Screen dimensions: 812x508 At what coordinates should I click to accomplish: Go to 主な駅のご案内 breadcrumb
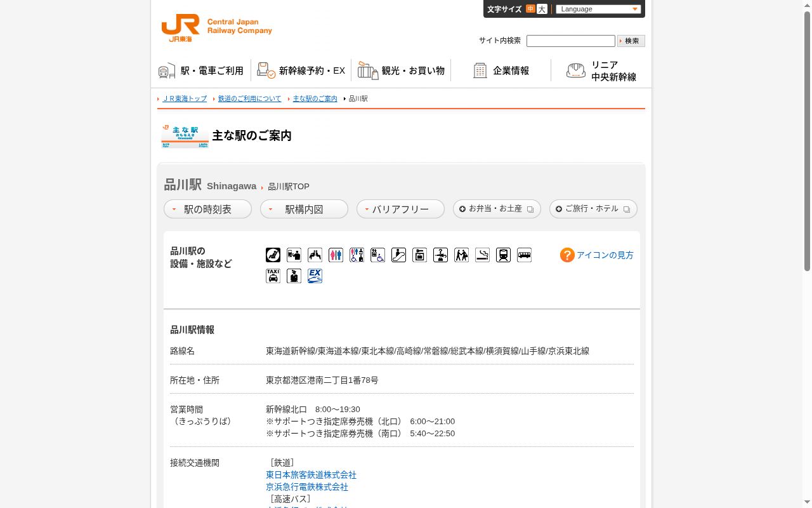[x=315, y=98]
